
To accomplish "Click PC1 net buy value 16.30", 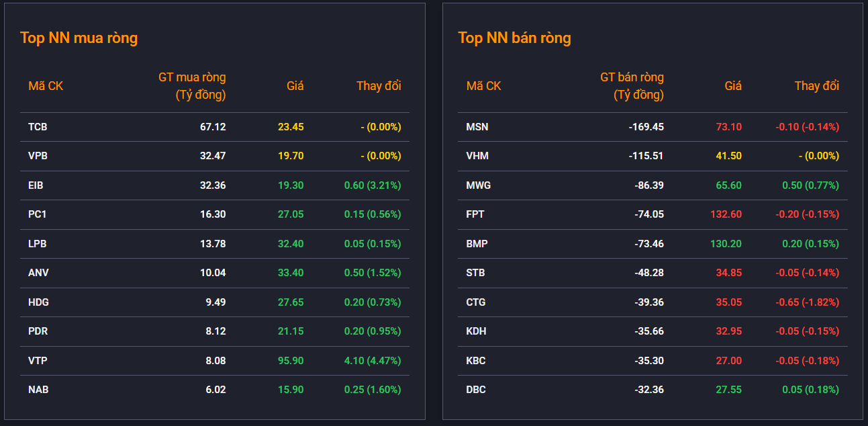I will [213, 214].
